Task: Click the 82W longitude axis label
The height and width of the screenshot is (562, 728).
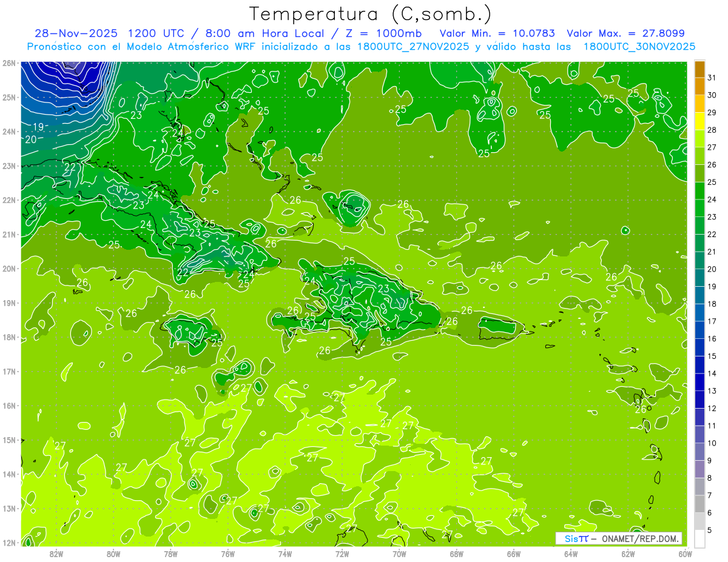Action: click(56, 554)
